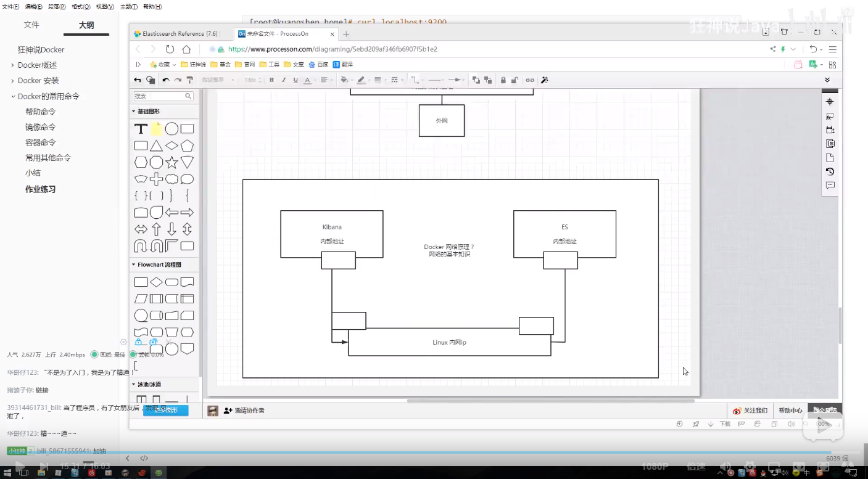
Task: Select the left-right double arrow shape
Action: 141,229
